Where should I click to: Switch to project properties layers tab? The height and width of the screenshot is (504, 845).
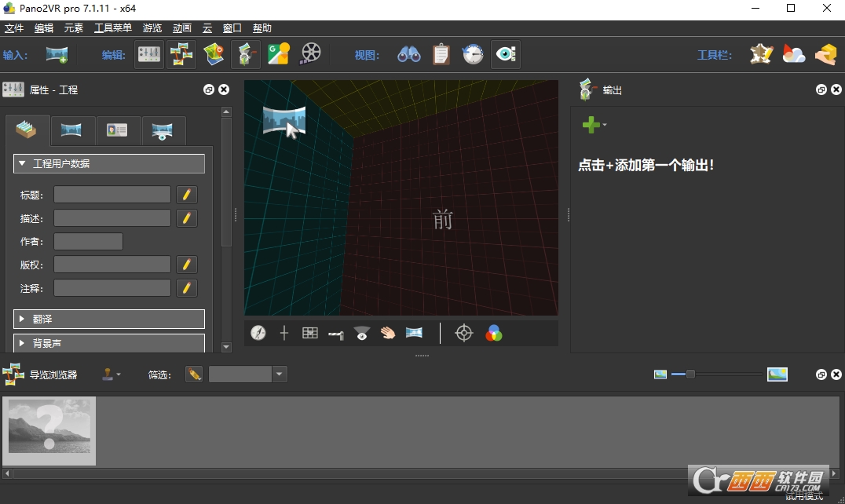click(27, 130)
